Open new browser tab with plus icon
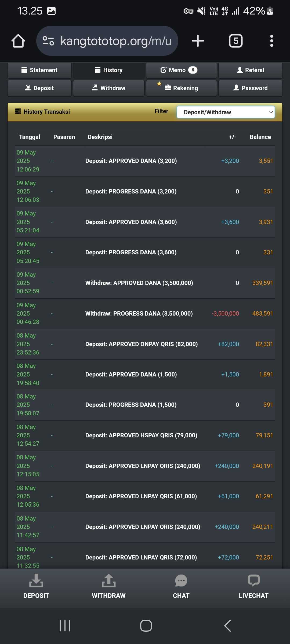Viewport: 290px width, 644px height. click(x=198, y=41)
